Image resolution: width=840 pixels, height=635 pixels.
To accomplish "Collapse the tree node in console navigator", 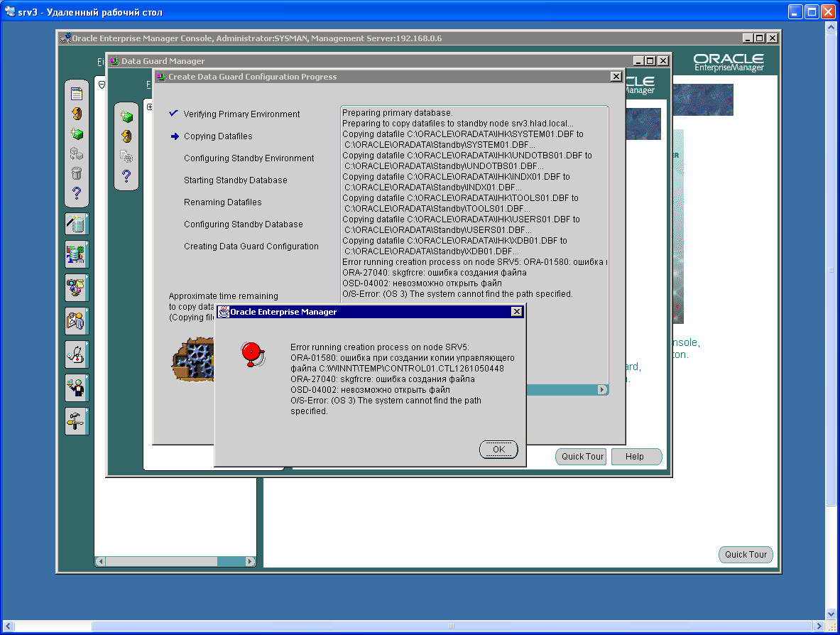I will [102, 85].
